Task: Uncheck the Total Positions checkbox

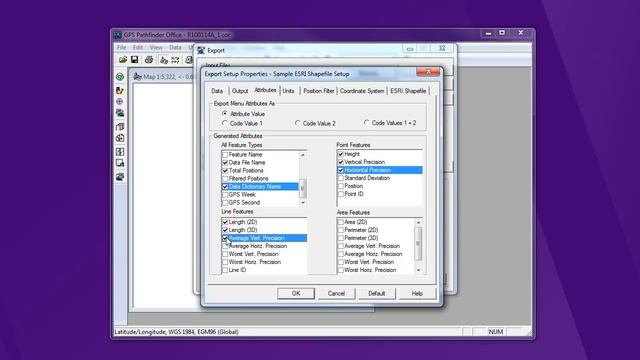Action: tap(225, 171)
